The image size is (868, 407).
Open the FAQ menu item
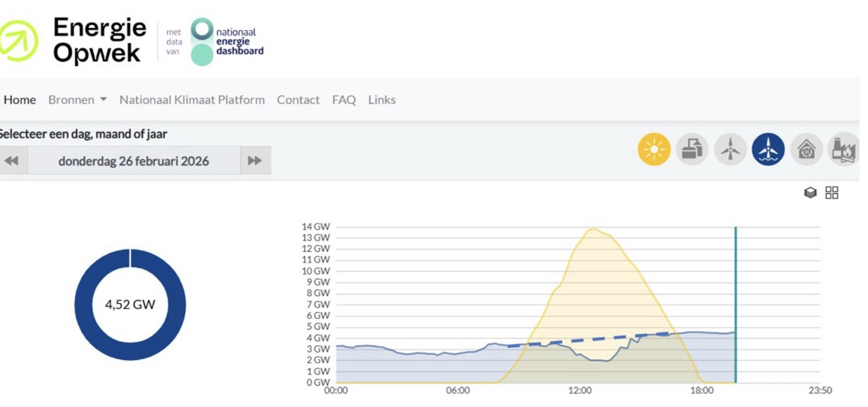pyautogui.click(x=344, y=100)
